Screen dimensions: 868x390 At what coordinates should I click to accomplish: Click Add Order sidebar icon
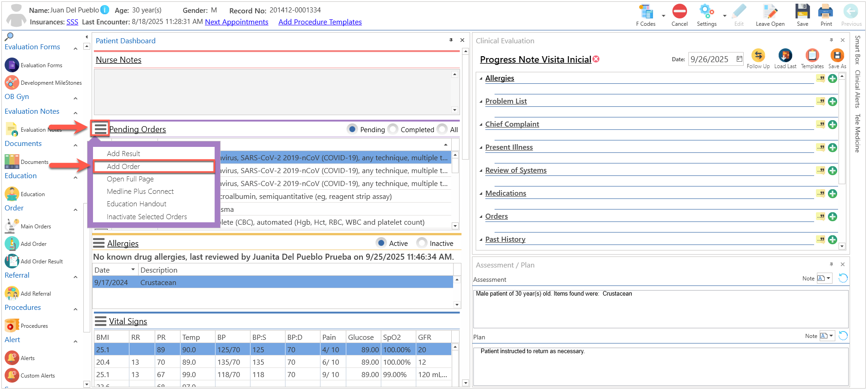(12, 244)
